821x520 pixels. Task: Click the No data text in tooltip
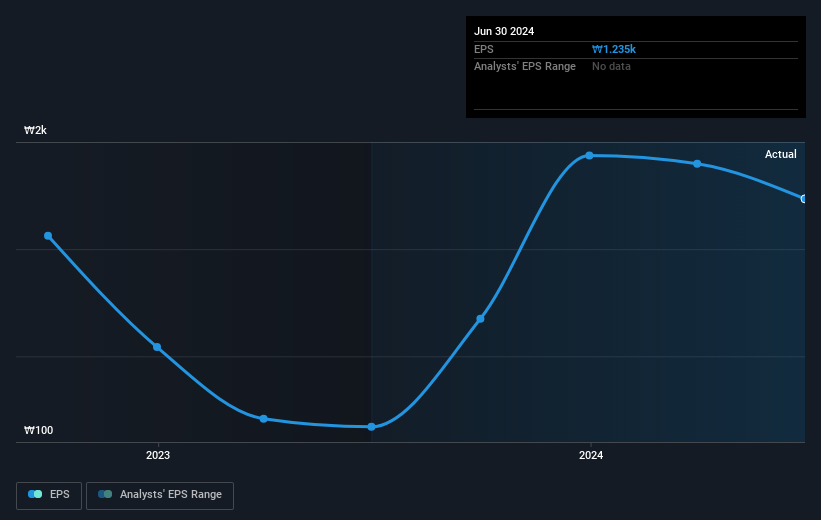click(611, 67)
